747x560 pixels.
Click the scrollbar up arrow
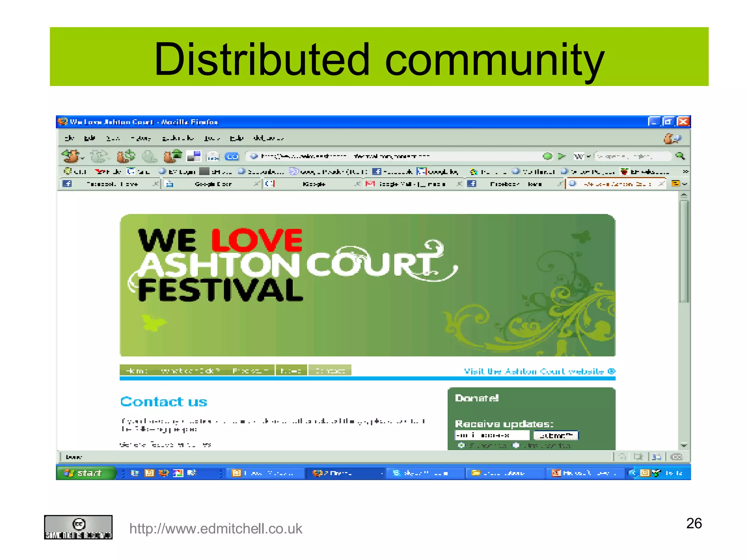click(684, 195)
